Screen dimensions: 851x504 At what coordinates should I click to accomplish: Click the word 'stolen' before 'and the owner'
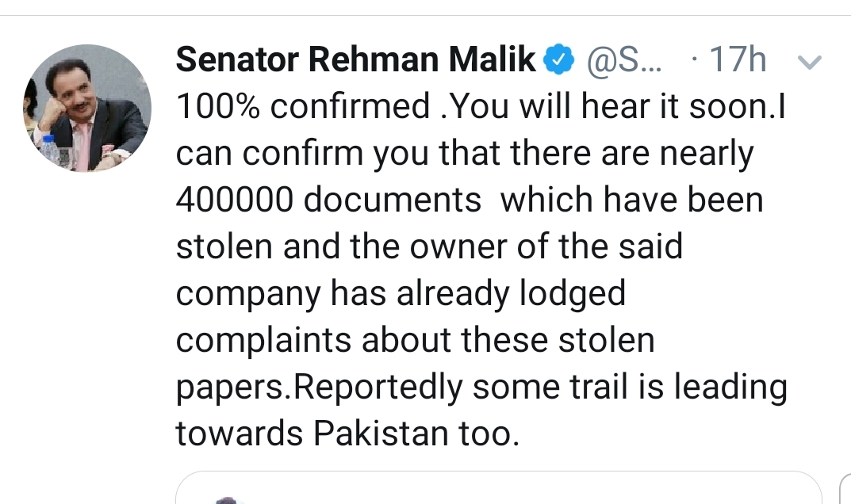(224, 246)
